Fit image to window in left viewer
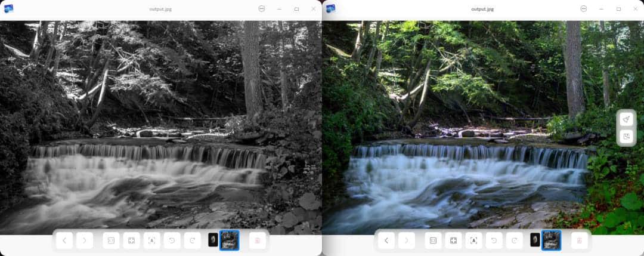Screen dimensions: 644x256 (x=131, y=240)
